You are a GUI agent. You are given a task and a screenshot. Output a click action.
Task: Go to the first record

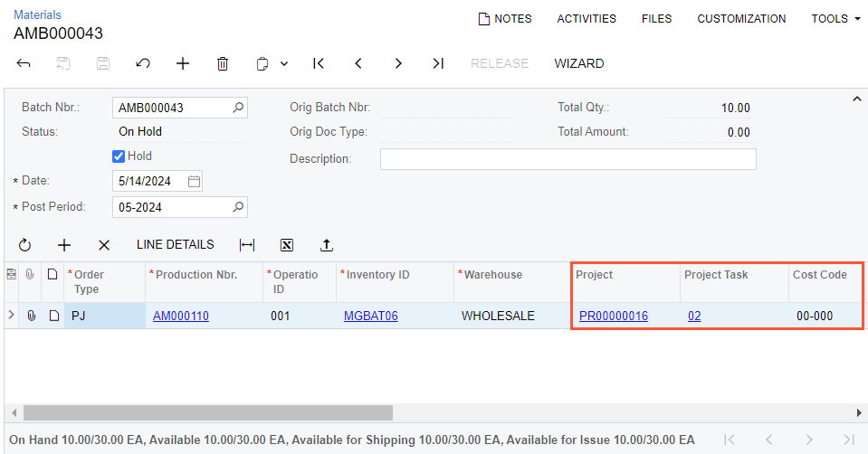(x=319, y=63)
